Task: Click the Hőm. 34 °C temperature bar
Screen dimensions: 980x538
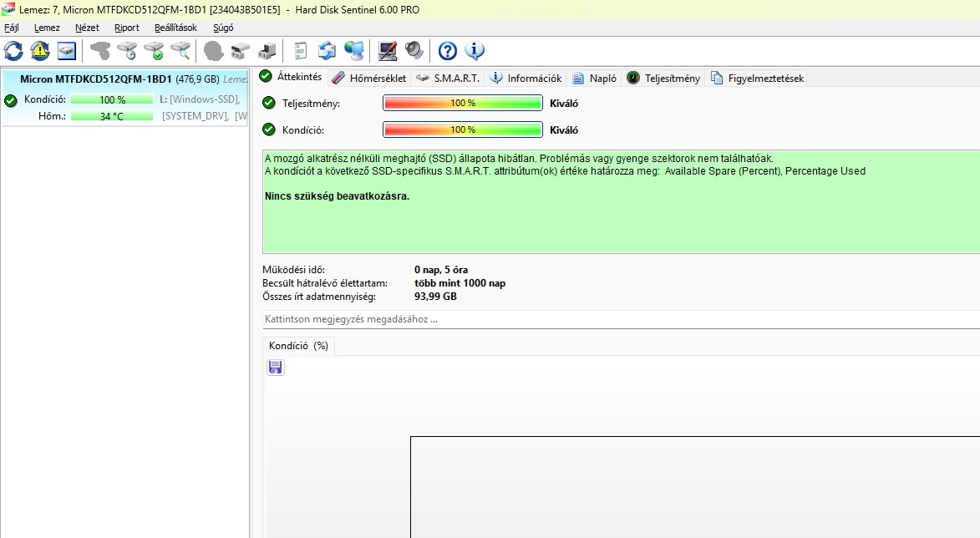Action: tap(112, 116)
